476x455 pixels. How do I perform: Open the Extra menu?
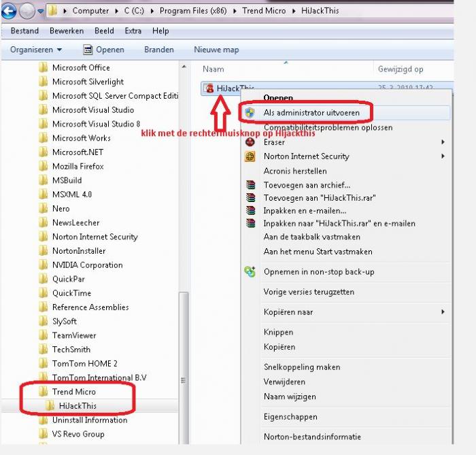133,31
